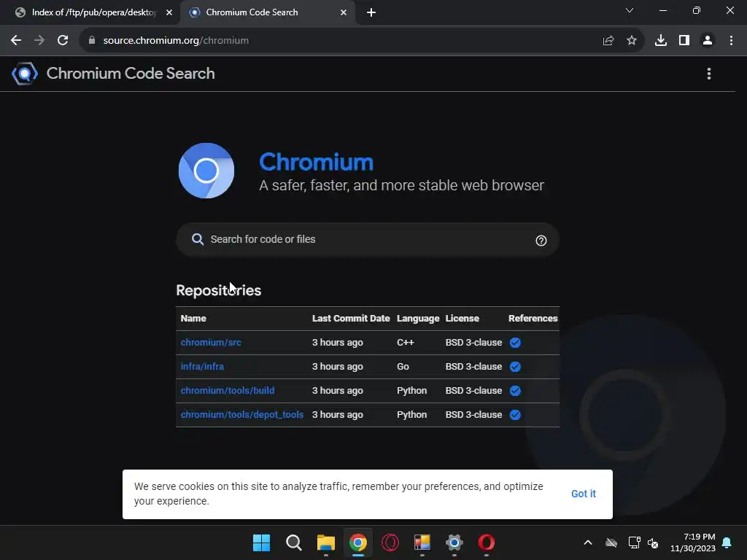This screenshot has width=747, height=560.
Task: Click the Chromium Code Search header title
Action: click(131, 74)
